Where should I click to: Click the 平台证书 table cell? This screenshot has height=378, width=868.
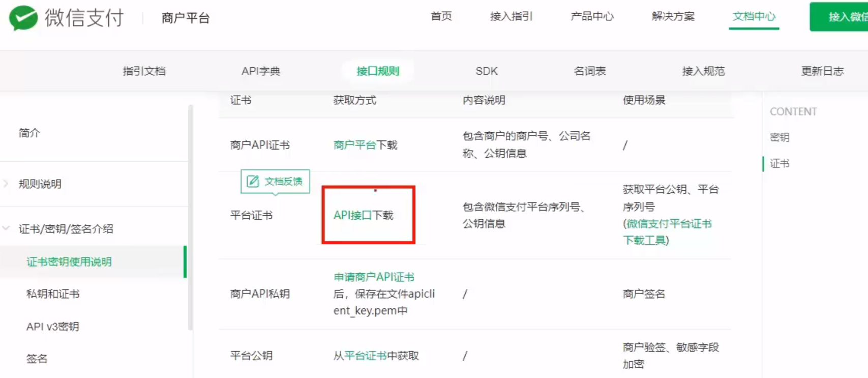251,215
